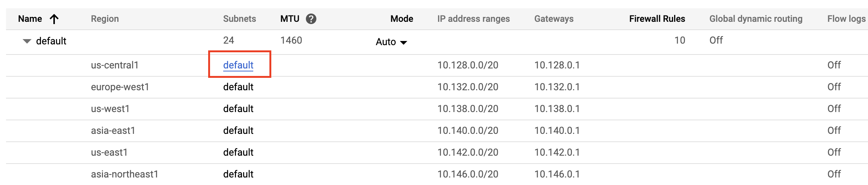Open the MTU help question-mark icon
Screen dimensions: 868x185
click(x=311, y=19)
